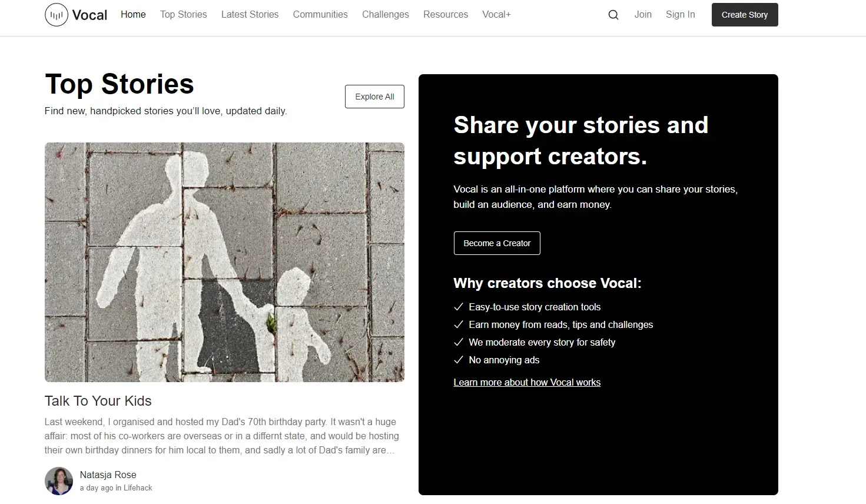Open Top Stories in the navigation bar

point(183,15)
